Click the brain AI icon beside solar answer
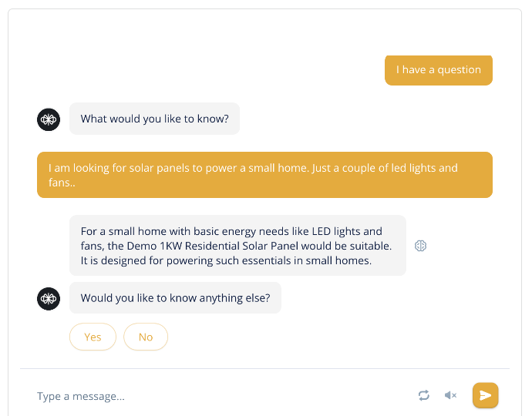Image resolution: width=532 pixels, height=416 pixels. tap(420, 246)
